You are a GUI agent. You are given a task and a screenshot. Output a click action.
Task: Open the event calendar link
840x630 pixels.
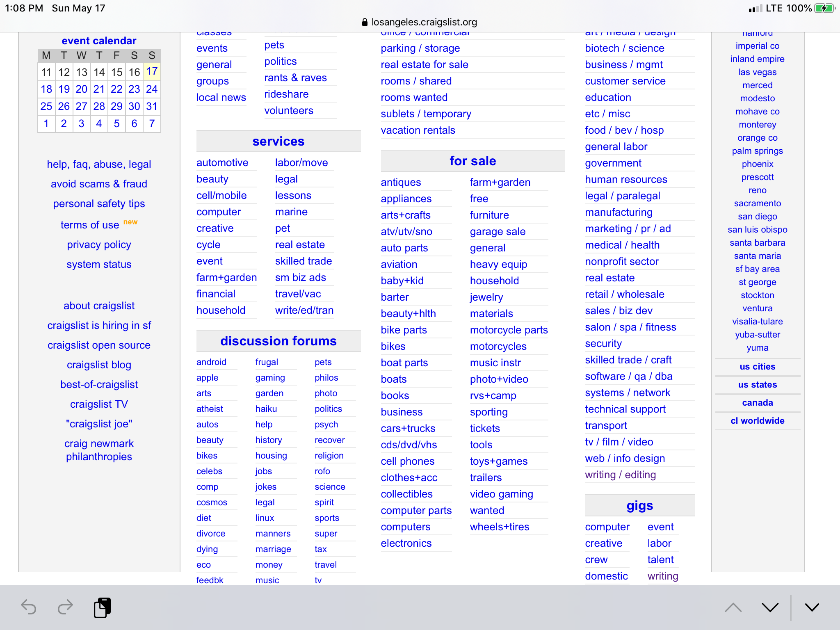click(99, 41)
